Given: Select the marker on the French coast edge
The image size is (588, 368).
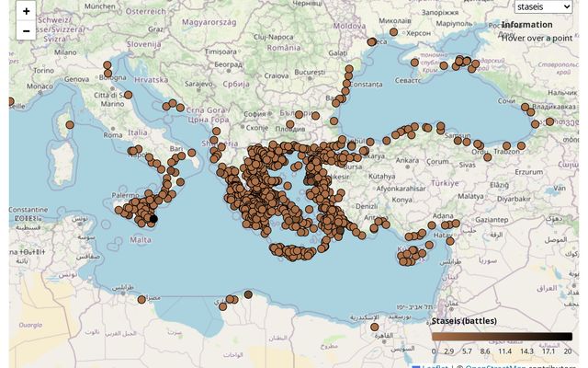Looking at the screenshot, I should click(12, 102).
